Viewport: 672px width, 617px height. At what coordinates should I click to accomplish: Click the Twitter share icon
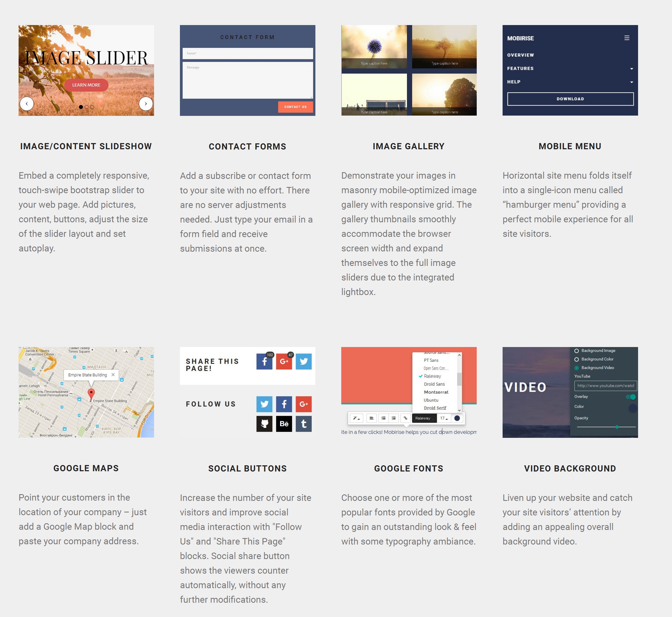[304, 362]
